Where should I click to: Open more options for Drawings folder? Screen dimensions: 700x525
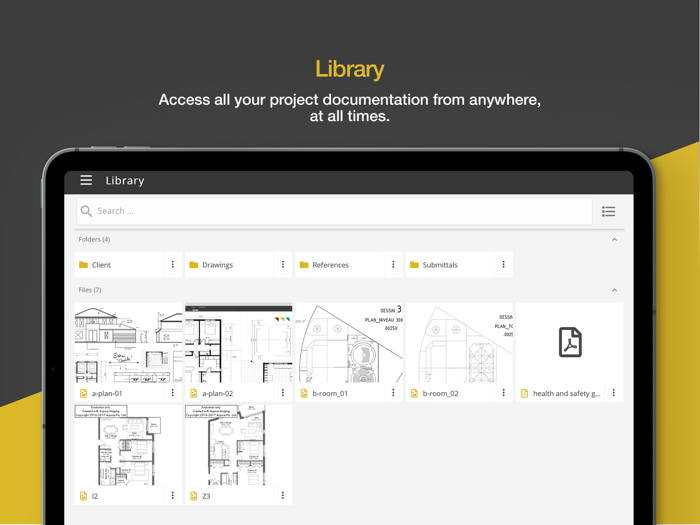(283, 264)
